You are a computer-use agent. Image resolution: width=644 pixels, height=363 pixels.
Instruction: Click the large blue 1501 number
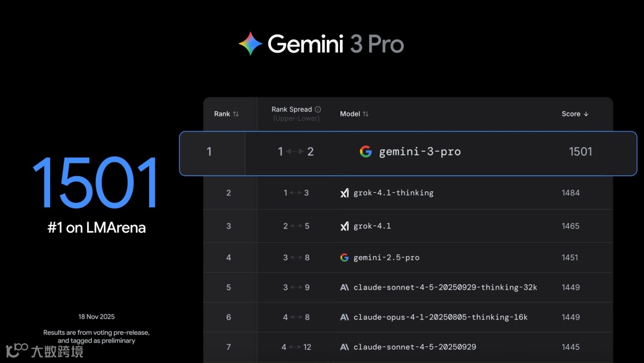tap(95, 182)
